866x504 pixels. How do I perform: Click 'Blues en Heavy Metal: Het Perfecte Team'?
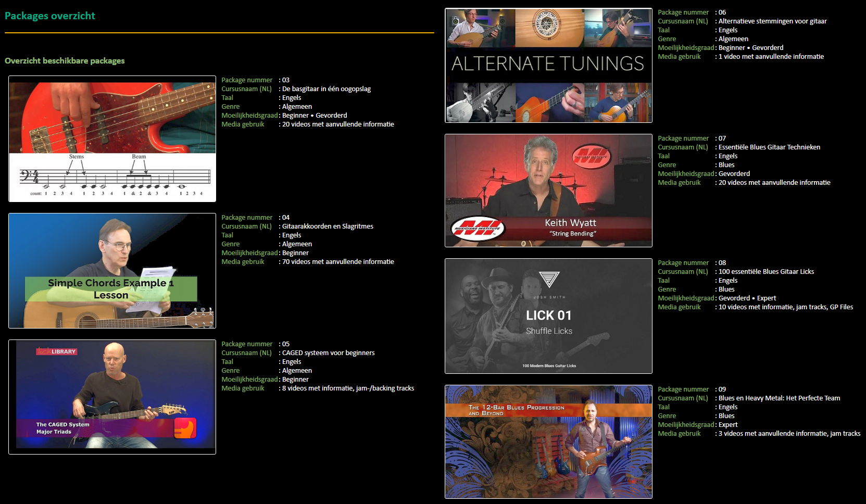coord(779,398)
